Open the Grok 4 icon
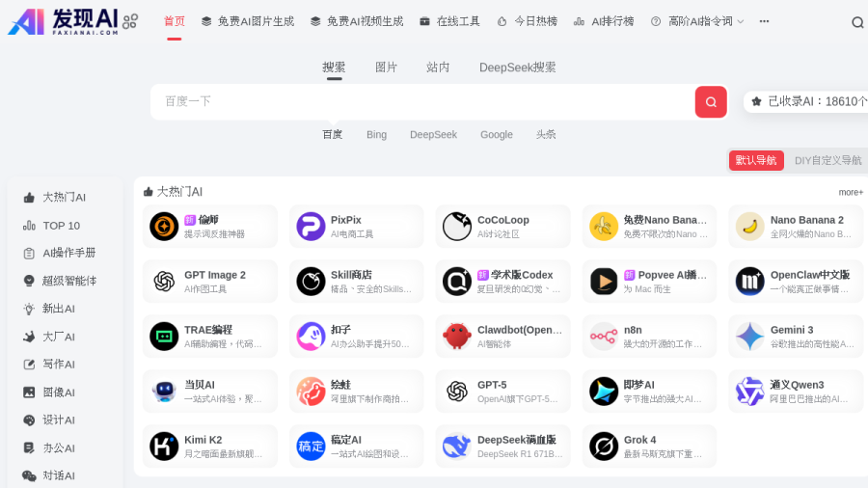Image resolution: width=868 pixels, height=488 pixels. tap(604, 446)
